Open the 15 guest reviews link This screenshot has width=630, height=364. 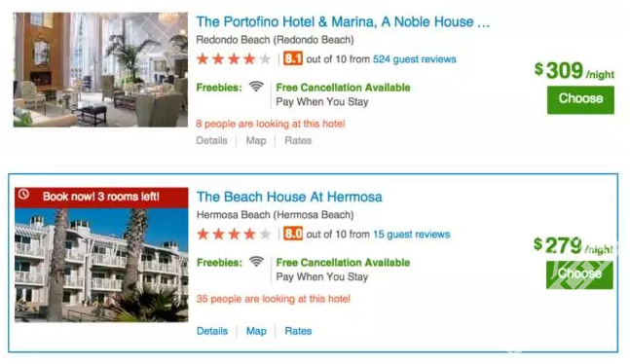412,235
